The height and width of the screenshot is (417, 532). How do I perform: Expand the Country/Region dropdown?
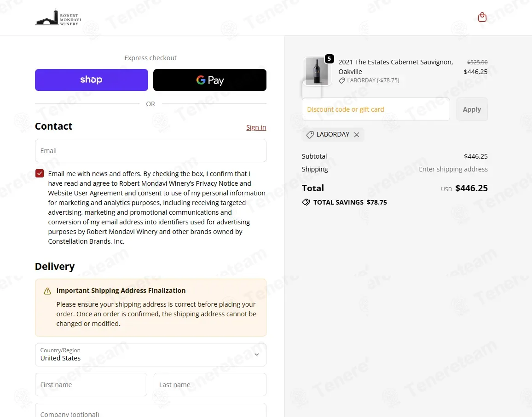tap(150, 354)
